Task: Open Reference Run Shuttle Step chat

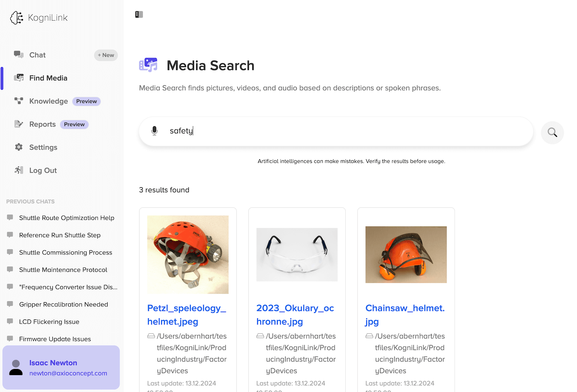Action: (60, 235)
